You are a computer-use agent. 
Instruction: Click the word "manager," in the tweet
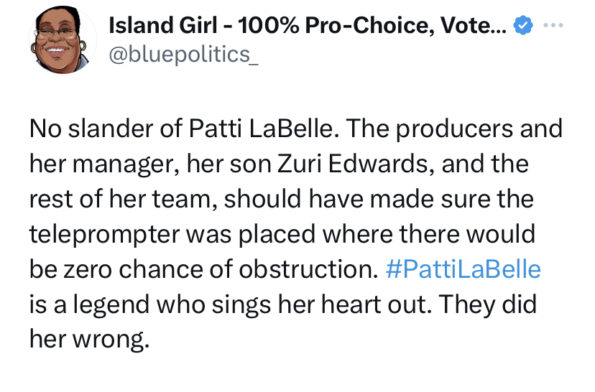click(126, 165)
